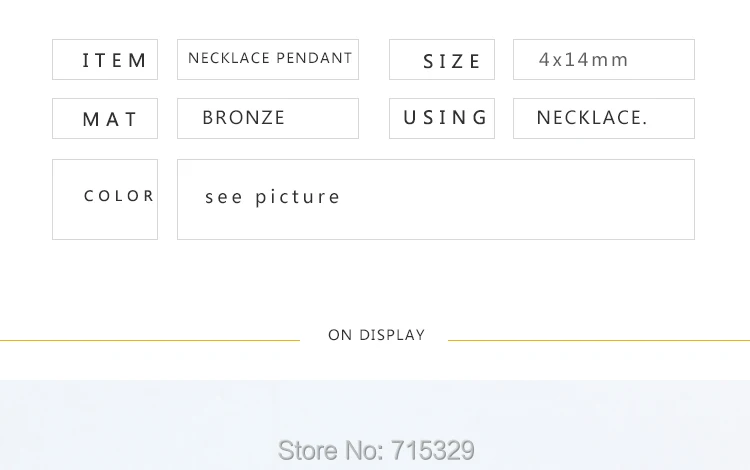Click the word picture in the color field
Viewport: 750px width, 470px height.
click(298, 197)
